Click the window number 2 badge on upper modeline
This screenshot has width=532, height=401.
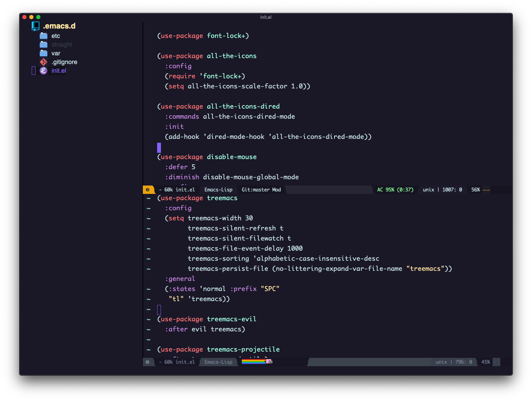click(x=148, y=190)
